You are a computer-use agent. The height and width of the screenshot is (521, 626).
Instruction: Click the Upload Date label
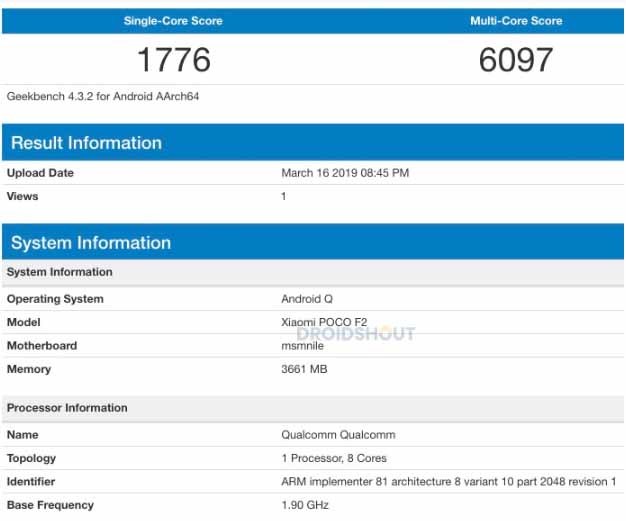coord(40,173)
